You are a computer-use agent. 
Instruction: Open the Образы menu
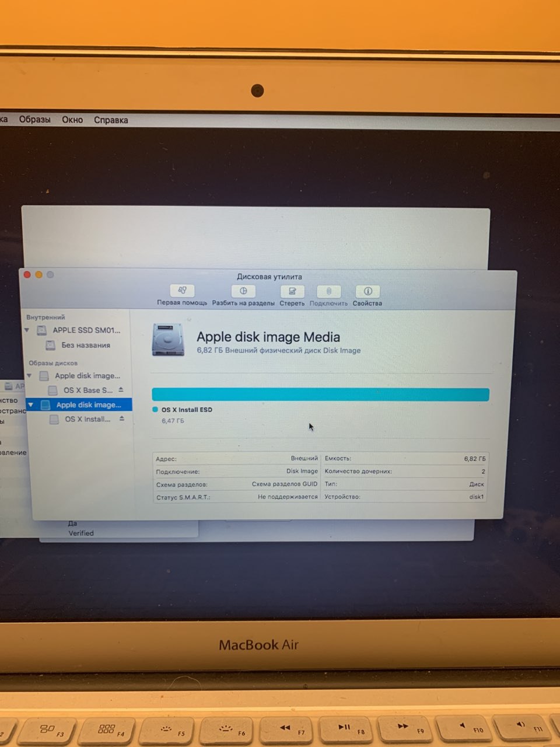point(34,120)
